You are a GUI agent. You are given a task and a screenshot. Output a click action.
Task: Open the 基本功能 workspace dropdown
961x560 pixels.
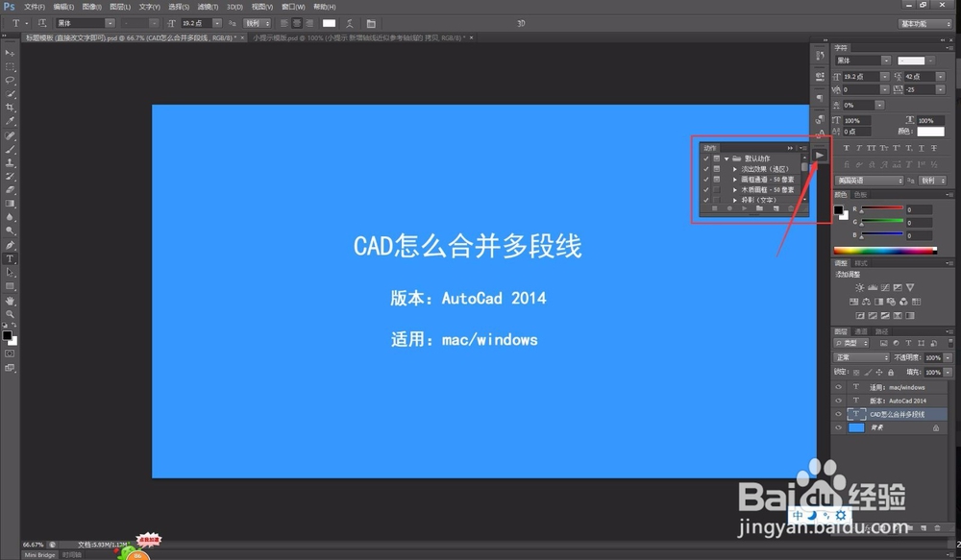point(924,23)
